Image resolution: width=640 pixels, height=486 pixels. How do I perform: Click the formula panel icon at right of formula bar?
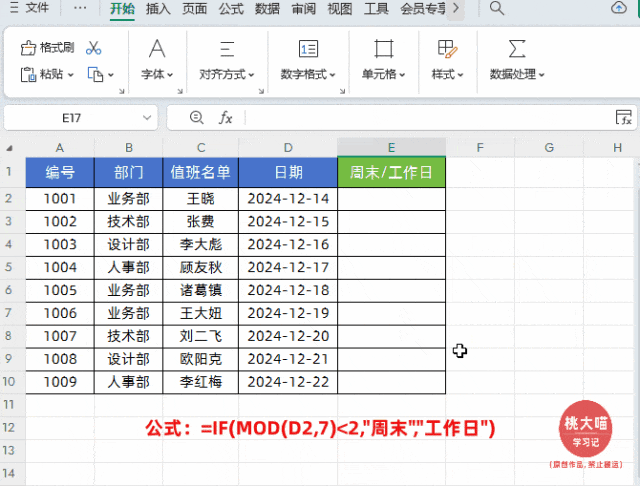[624, 118]
